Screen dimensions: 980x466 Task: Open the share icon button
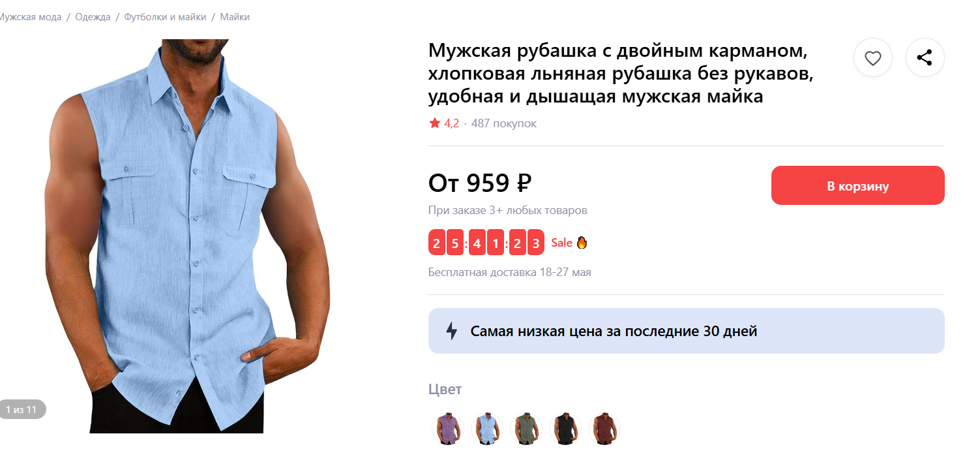pyautogui.click(x=925, y=58)
